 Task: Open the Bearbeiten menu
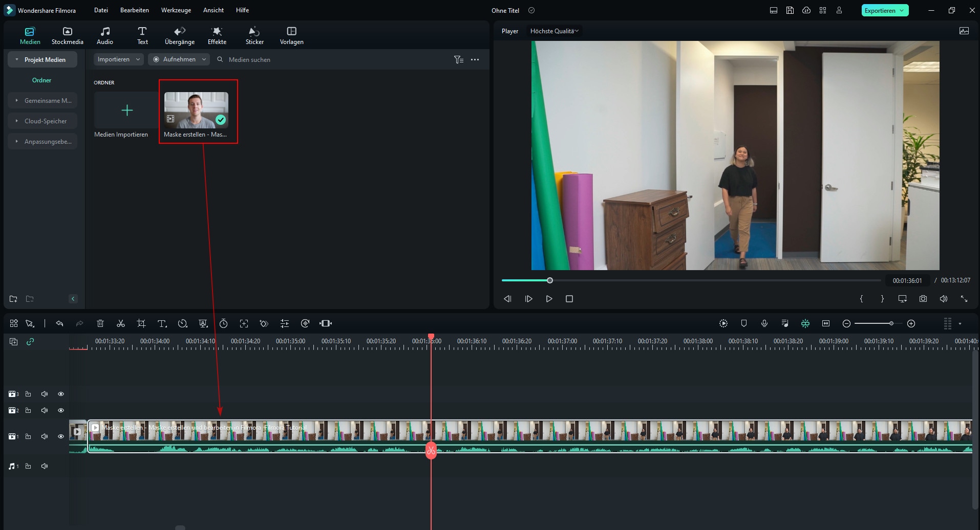point(134,10)
